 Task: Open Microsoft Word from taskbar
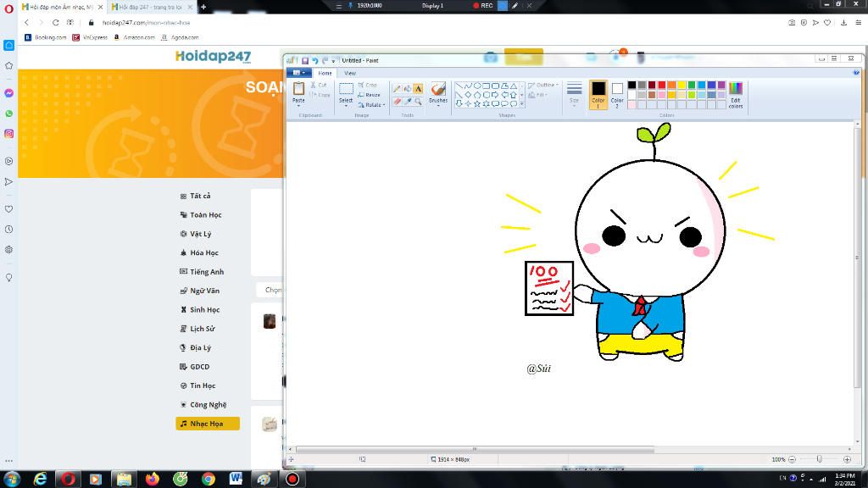point(236,479)
